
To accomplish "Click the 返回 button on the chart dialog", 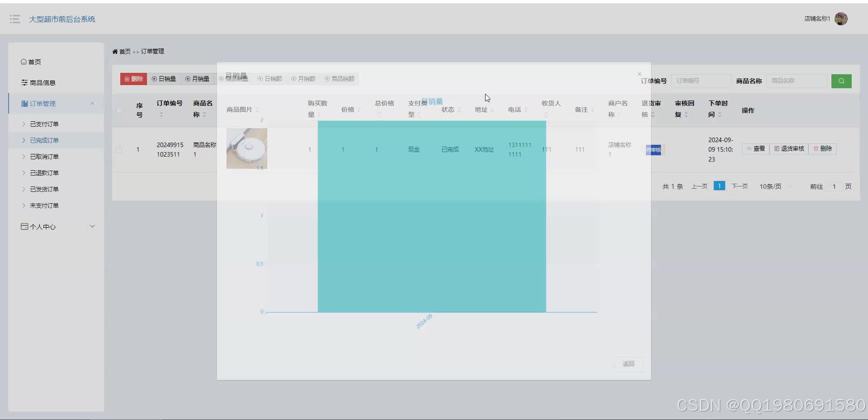I will (x=628, y=364).
